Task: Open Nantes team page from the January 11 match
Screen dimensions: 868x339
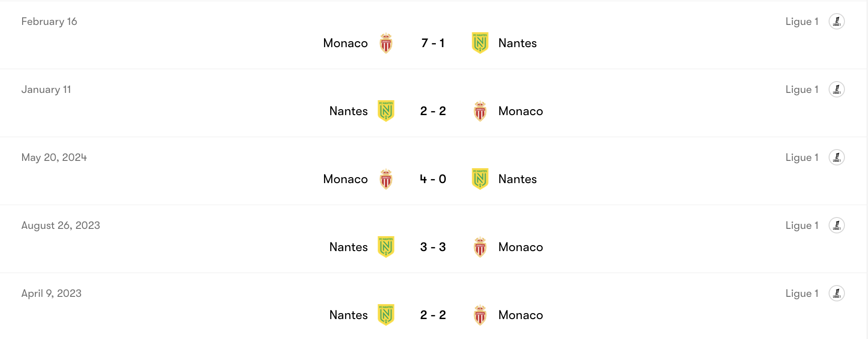Action: click(348, 111)
